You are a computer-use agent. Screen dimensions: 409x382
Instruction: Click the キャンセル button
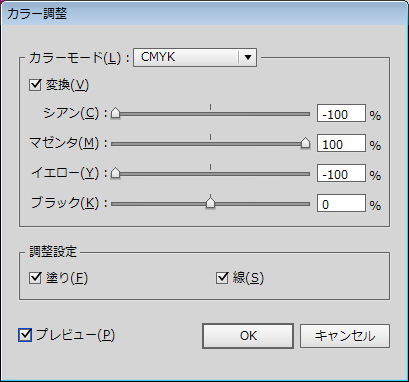(345, 336)
